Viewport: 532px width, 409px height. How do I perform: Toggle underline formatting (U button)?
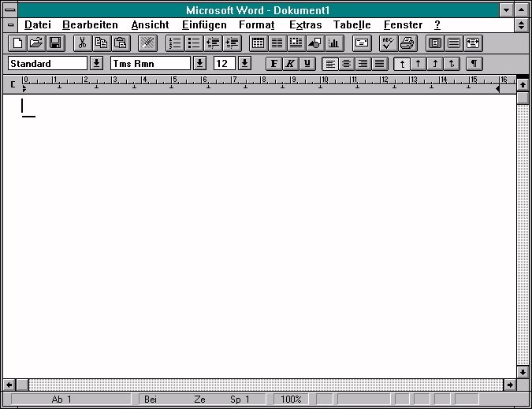307,64
